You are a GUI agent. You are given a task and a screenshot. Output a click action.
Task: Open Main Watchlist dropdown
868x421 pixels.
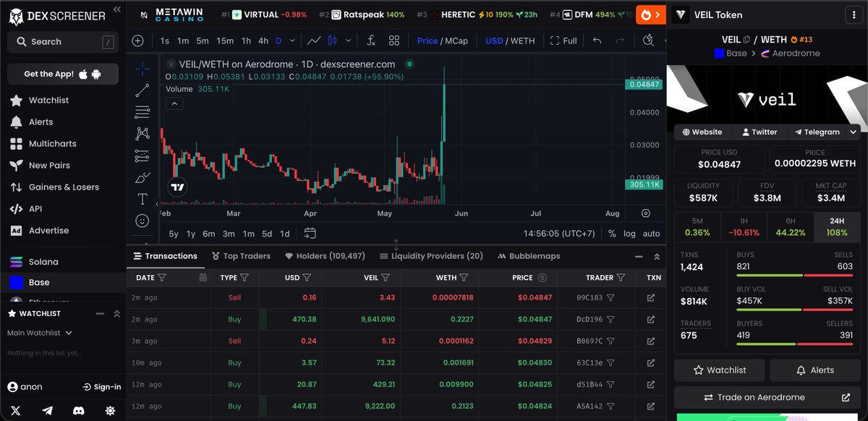click(x=39, y=333)
